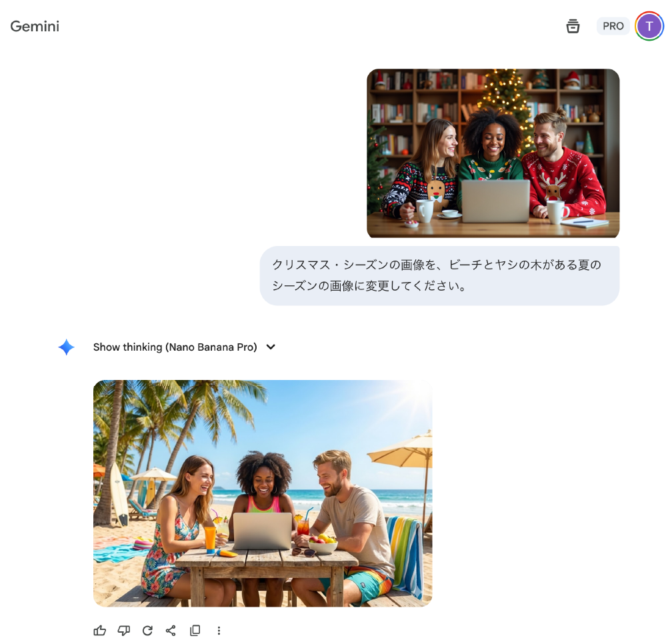The width and height of the screenshot is (668, 644).
Task: Open the uploaded Christmas sweater photo
Action: pyautogui.click(x=493, y=153)
